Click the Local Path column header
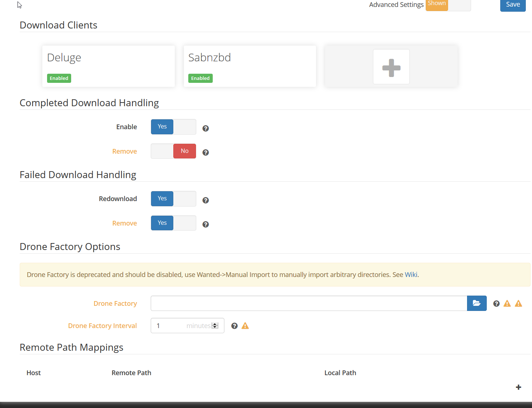This screenshot has height=408, width=532. pos(340,373)
